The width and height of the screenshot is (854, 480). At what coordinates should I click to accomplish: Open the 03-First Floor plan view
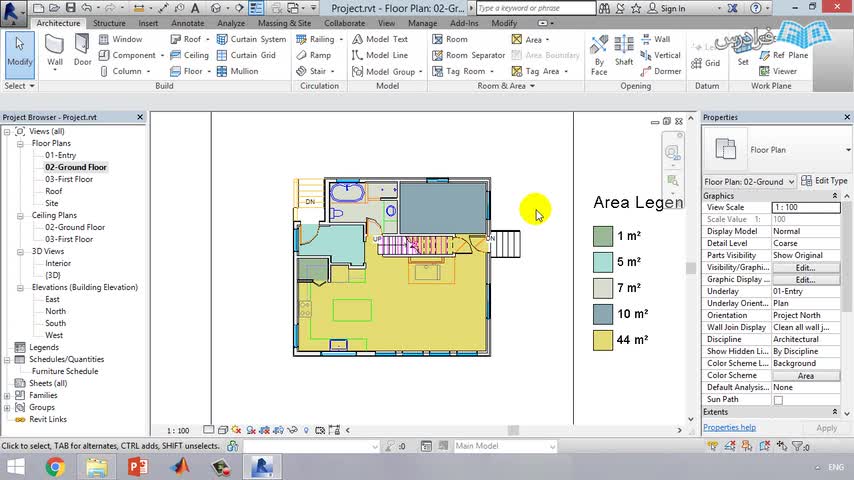click(68, 179)
